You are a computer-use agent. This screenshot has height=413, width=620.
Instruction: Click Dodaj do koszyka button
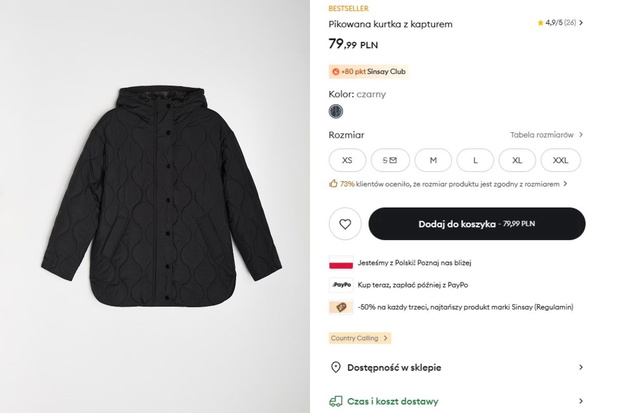pos(477,224)
